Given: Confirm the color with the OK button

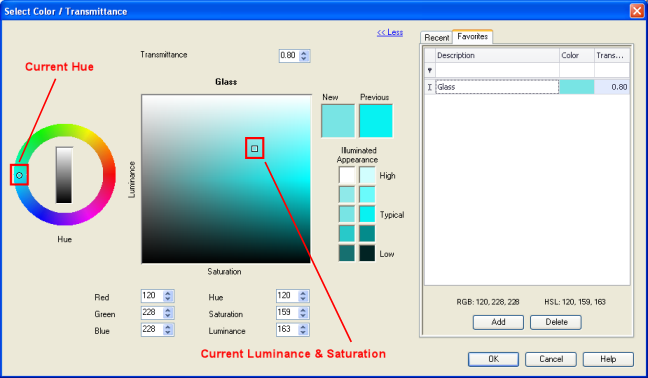Looking at the screenshot, I should click(493, 359).
